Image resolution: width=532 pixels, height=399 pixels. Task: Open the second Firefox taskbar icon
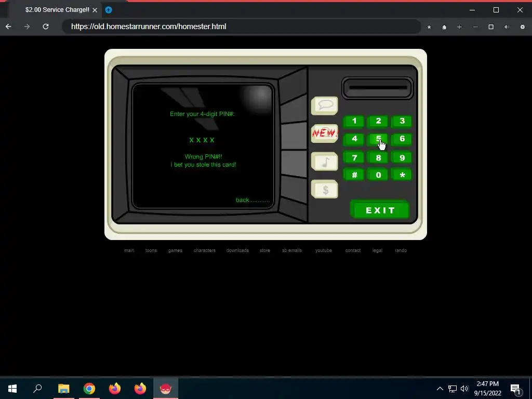pyautogui.click(x=140, y=389)
